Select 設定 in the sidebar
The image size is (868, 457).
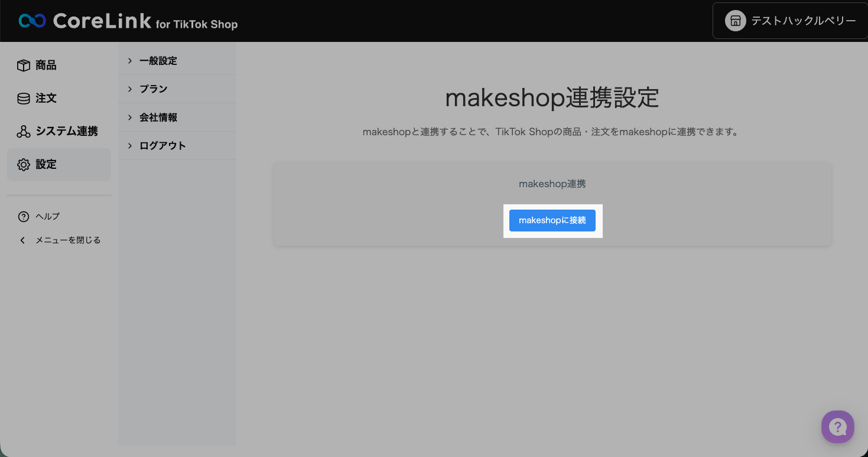point(59,165)
